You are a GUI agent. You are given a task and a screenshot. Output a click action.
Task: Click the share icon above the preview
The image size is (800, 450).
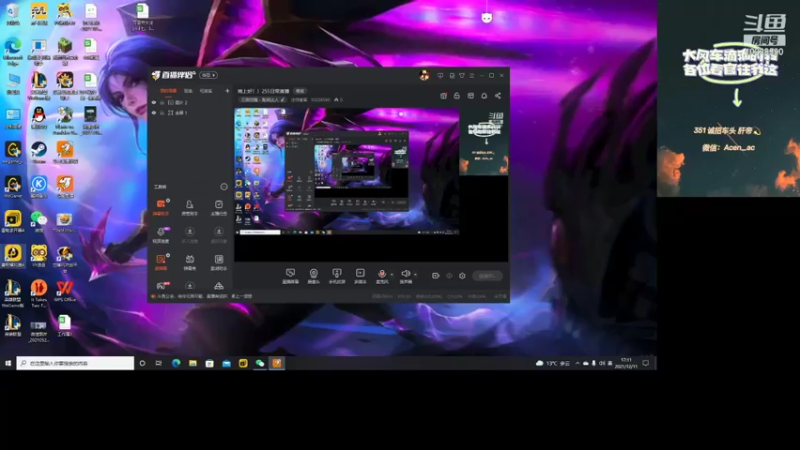[498, 95]
